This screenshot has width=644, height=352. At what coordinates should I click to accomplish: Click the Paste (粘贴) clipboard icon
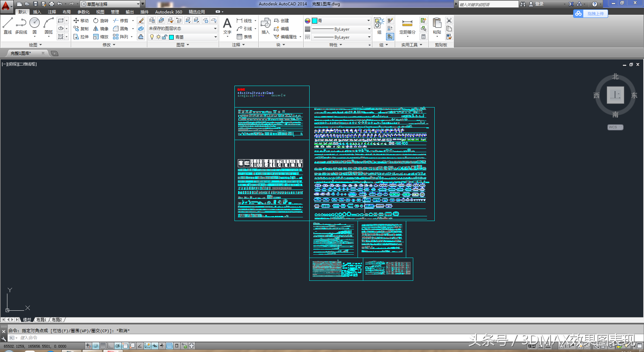pyautogui.click(x=437, y=26)
